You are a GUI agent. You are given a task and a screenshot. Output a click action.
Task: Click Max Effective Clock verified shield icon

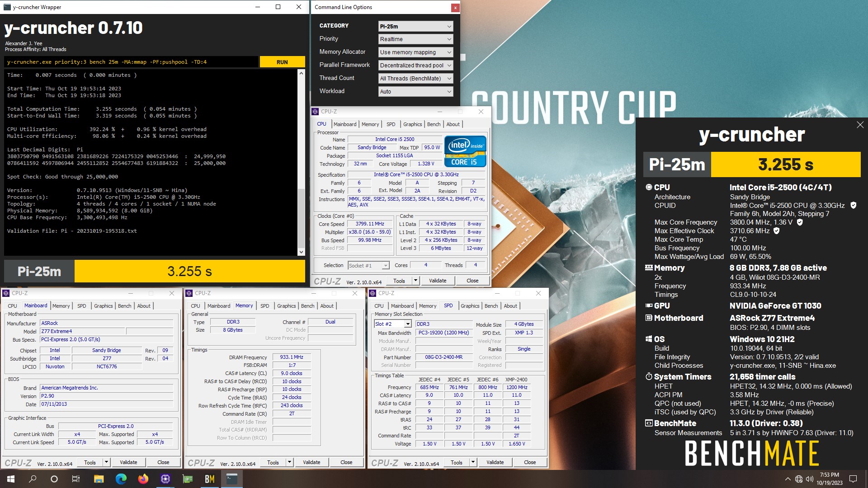pos(777,231)
